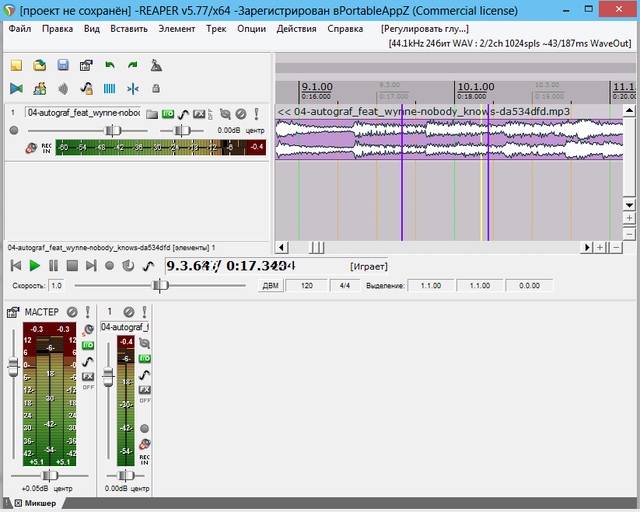Open Действия menu
640x512 pixels.
[296, 29]
